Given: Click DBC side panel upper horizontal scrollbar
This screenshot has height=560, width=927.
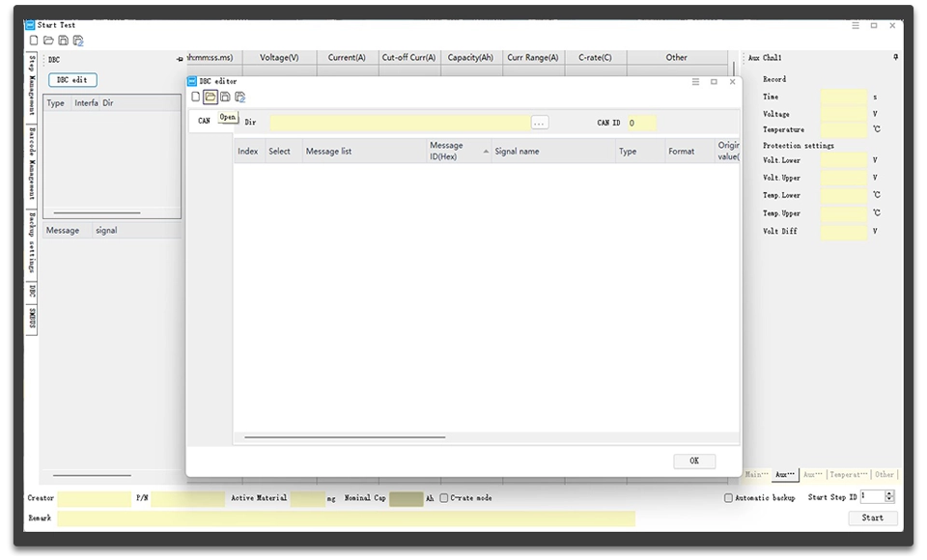Looking at the screenshot, I should point(97,212).
